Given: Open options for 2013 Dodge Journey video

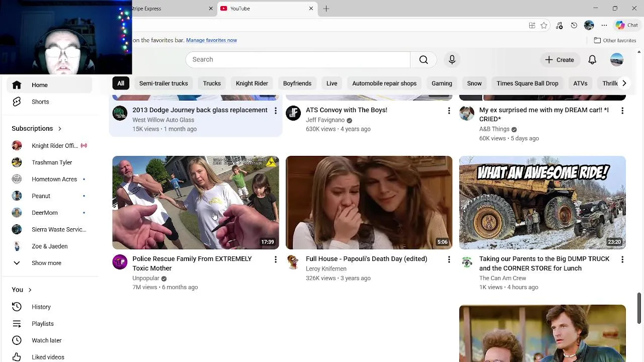Looking at the screenshot, I should [275, 111].
